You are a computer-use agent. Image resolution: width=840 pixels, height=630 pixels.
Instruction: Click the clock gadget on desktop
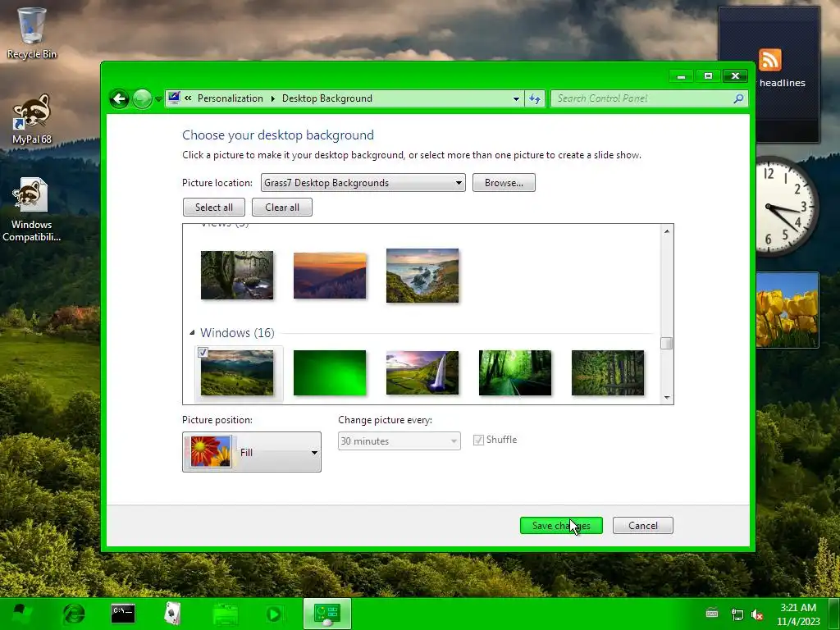(787, 206)
